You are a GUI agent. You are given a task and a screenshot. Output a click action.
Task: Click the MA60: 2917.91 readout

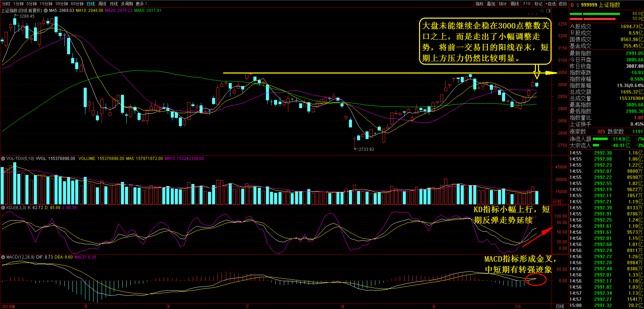[x=148, y=11]
